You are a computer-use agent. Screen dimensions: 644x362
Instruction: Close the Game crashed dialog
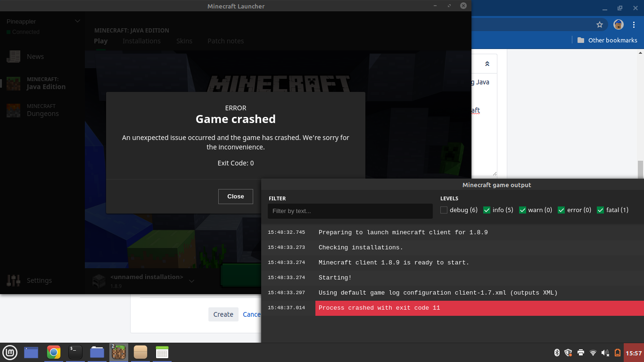(x=236, y=197)
